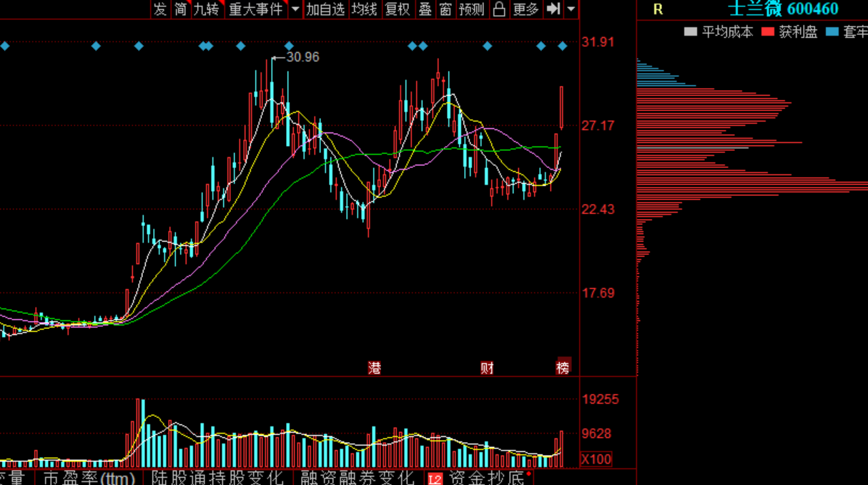The width and height of the screenshot is (868, 485).
Task: Open 预测 forecast tool
Action: pyautogui.click(x=472, y=9)
